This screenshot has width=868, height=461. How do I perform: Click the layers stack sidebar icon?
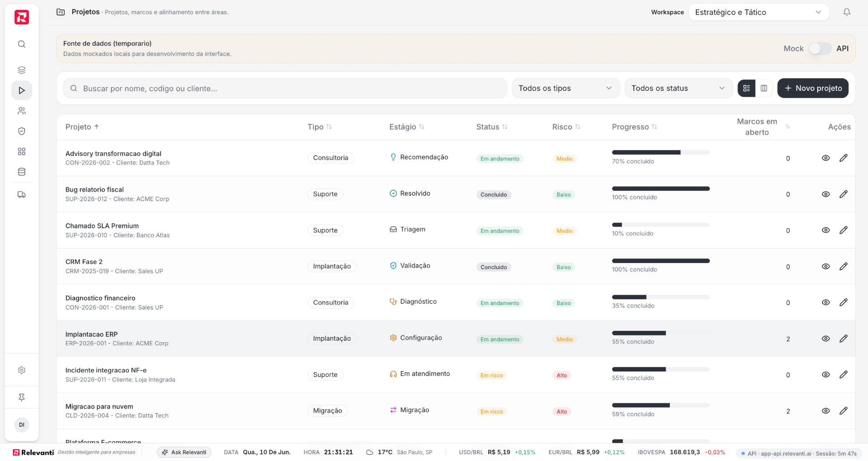click(x=22, y=70)
